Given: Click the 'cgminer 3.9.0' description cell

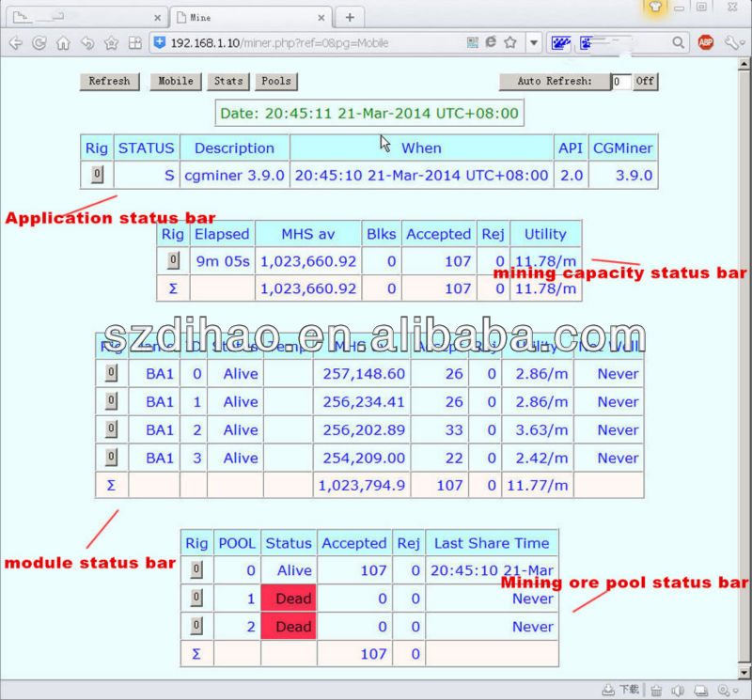Looking at the screenshot, I should [x=234, y=175].
